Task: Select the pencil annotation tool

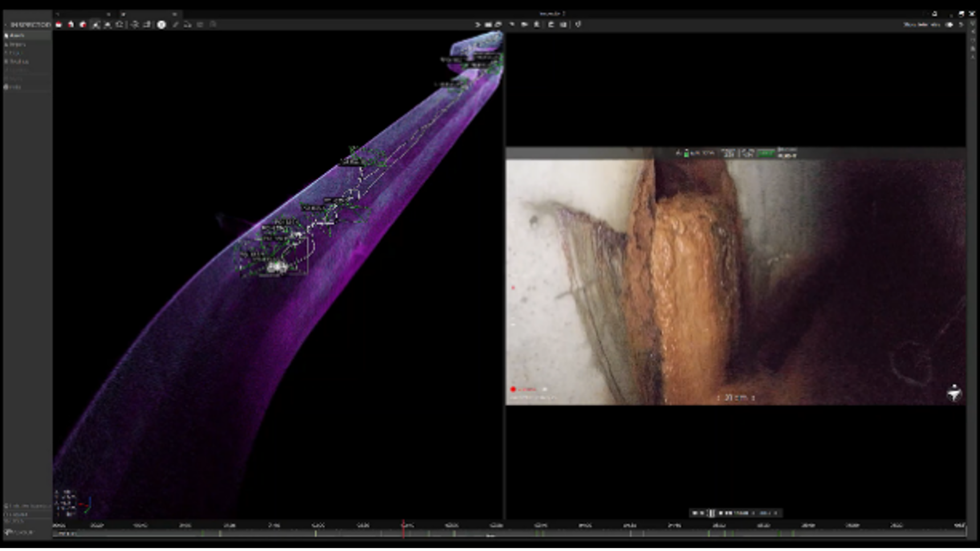Action: 175,25
